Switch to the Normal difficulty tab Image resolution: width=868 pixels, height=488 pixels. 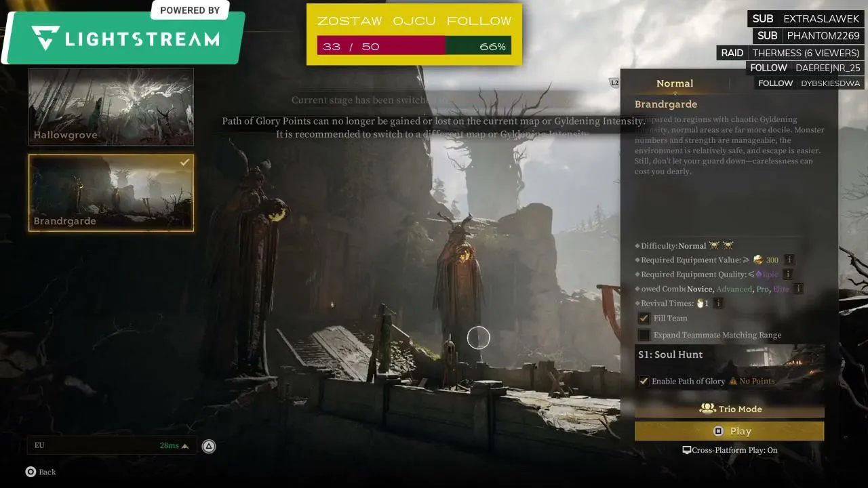(x=675, y=83)
